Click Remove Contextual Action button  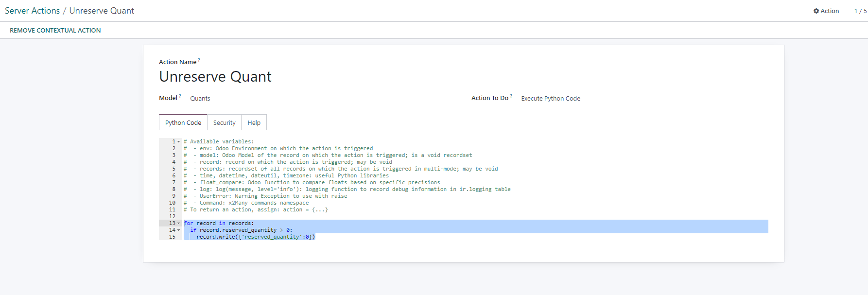pos(55,30)
